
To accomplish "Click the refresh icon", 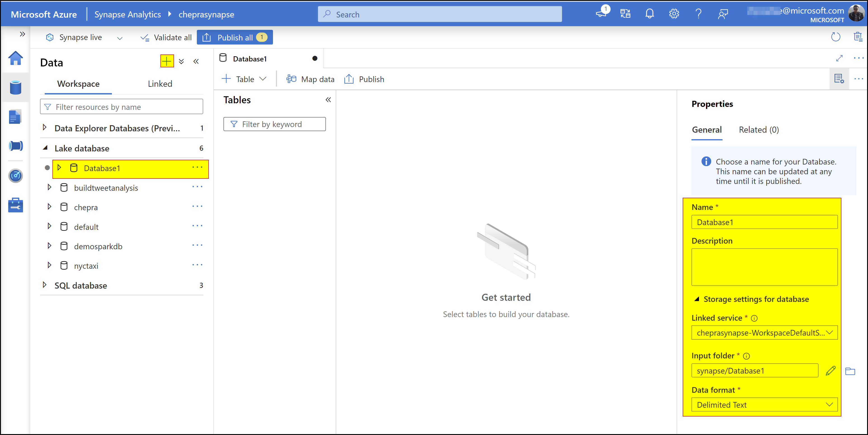I will point(836,37).
